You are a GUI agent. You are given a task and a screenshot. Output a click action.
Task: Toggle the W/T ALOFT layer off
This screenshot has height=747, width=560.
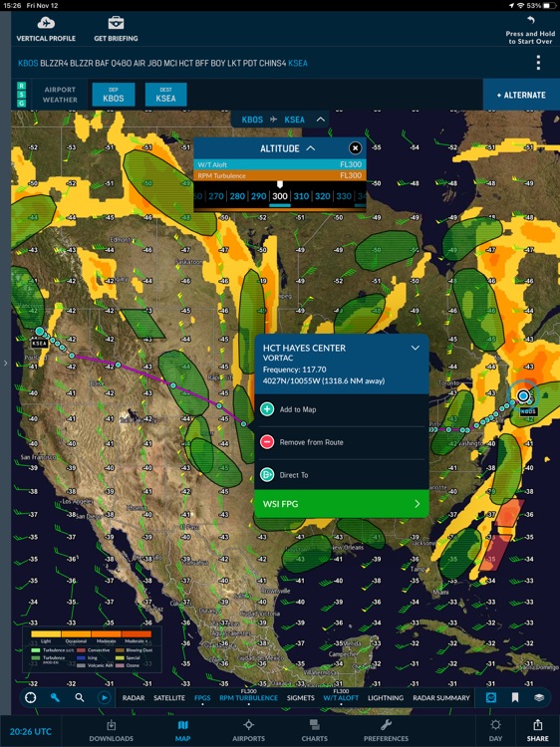pos(341,696)
